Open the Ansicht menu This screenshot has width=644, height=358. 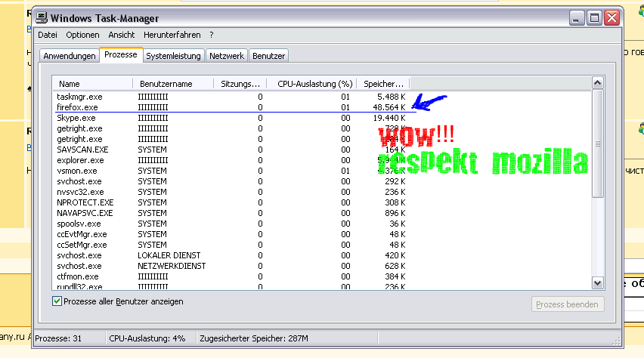coord(122,35)
